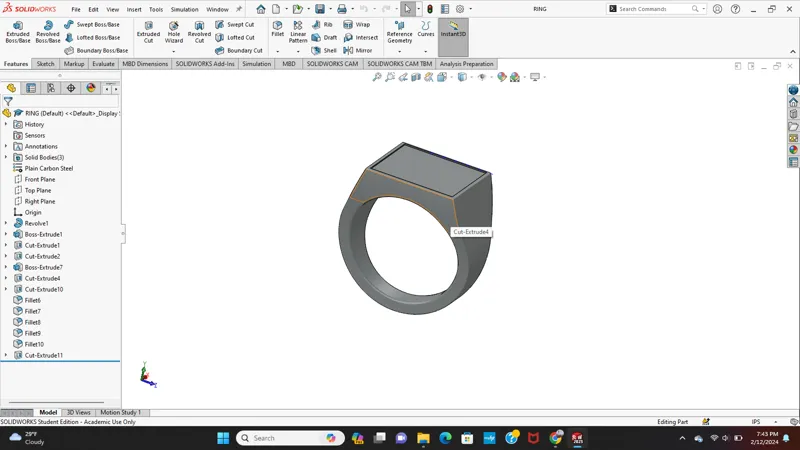The image size is (800, 450).
Task: Open the DisplayManager tab icon
Action: click(91, 88)
